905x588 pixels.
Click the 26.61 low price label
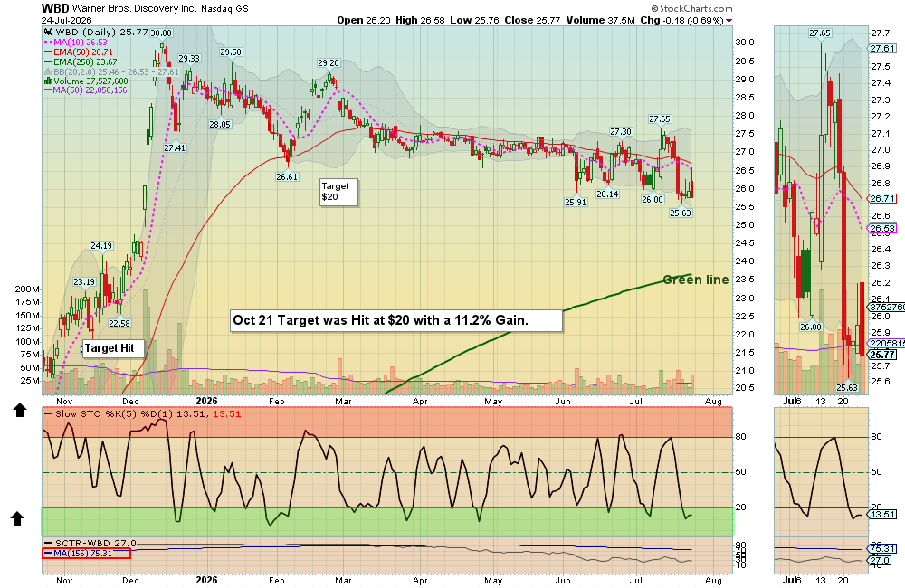point(287,176)
